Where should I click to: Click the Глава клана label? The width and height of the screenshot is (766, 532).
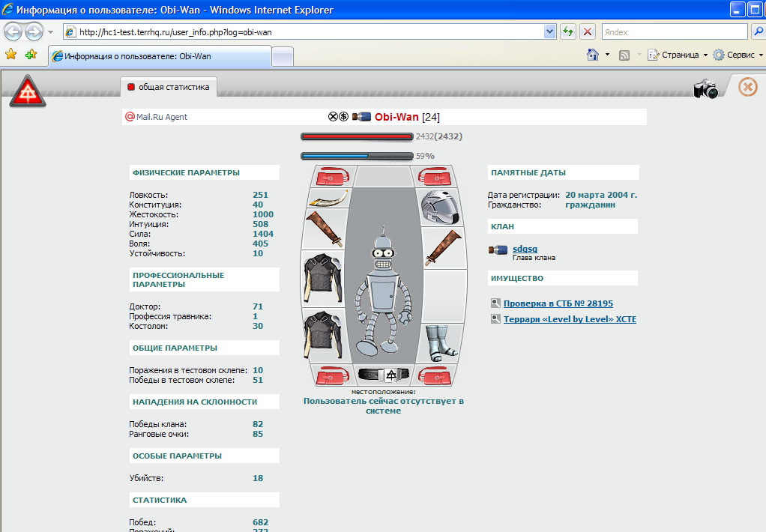click(534, 258)
